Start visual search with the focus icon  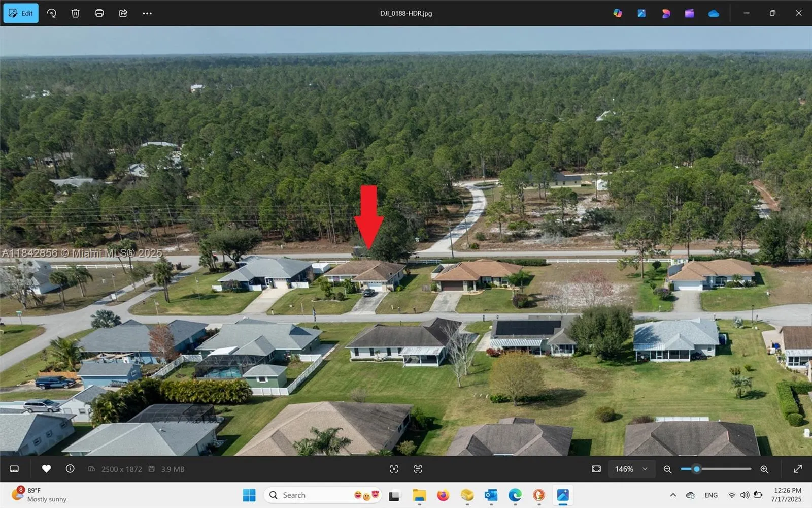click(x=394, y=469)
